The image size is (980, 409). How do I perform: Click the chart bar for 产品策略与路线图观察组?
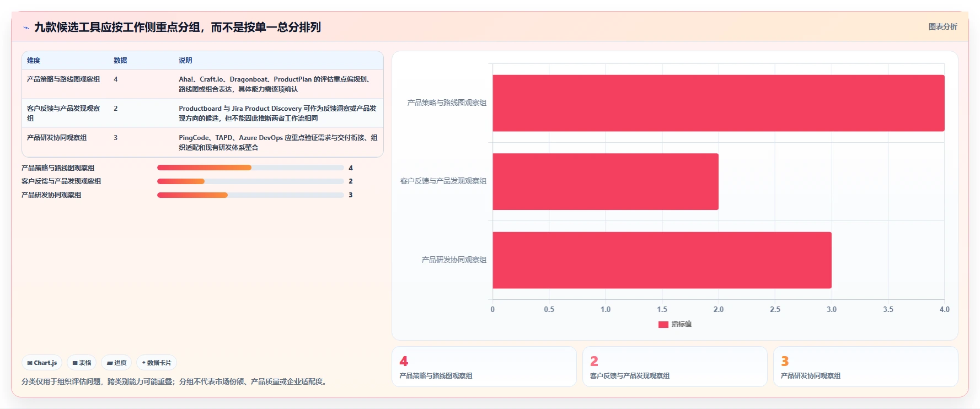coord(718,103)
